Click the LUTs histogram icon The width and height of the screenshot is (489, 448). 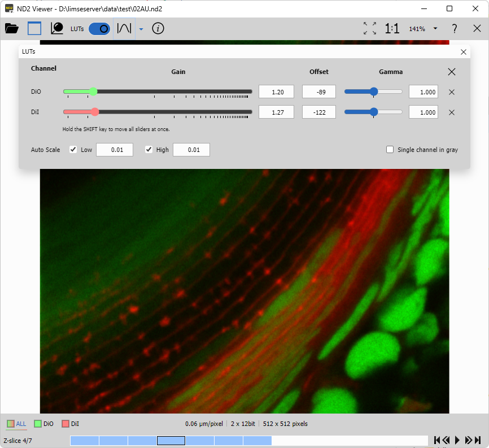(57, 28)
